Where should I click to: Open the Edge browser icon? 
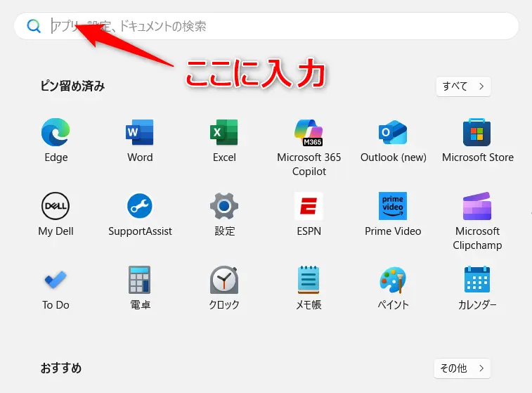[x=56, y=132]
